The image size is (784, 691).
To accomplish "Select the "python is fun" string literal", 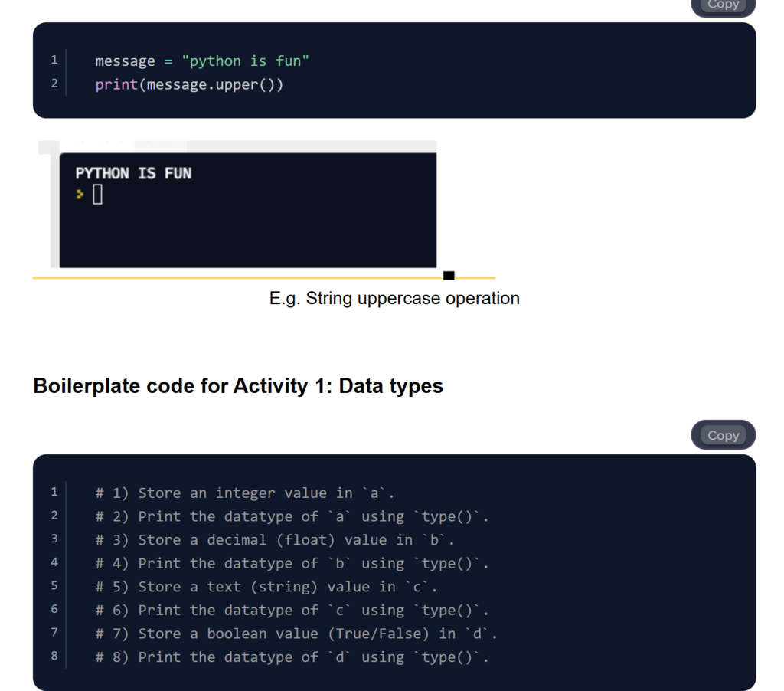I will coord(245,61).
